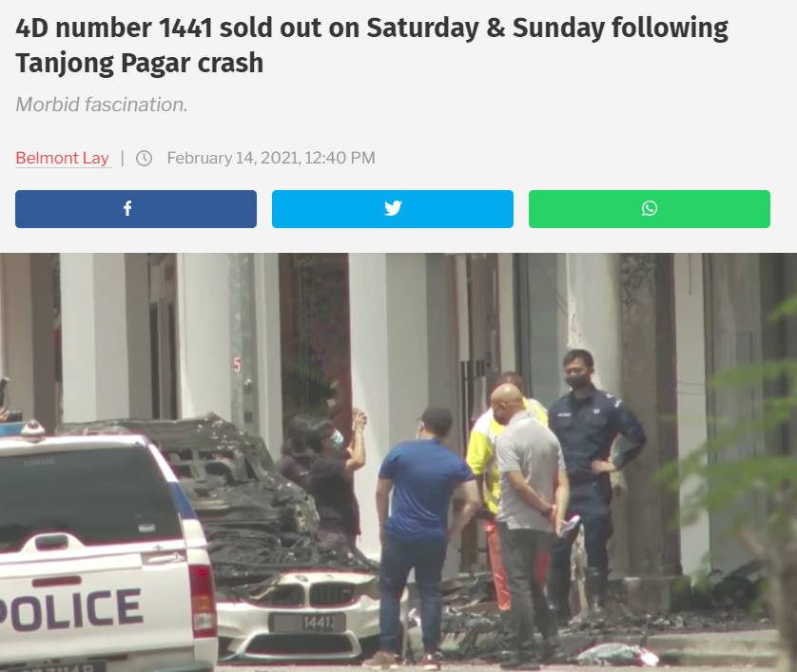The width and height of the screenshot is (797, 672).
Task: Click the February 14, 2021 timestamp
Action: 271,158
